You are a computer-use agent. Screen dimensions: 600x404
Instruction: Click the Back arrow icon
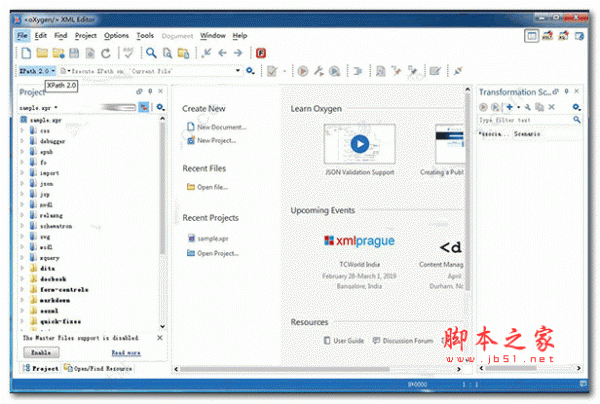click(x=222, y=53)
